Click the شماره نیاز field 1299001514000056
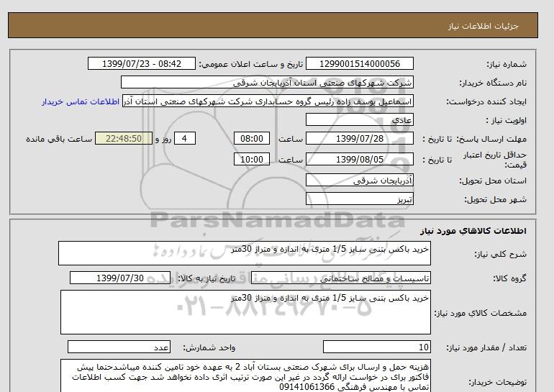This screenshot has height=392, width=554. pyautogui.click(x=359, y=63)
